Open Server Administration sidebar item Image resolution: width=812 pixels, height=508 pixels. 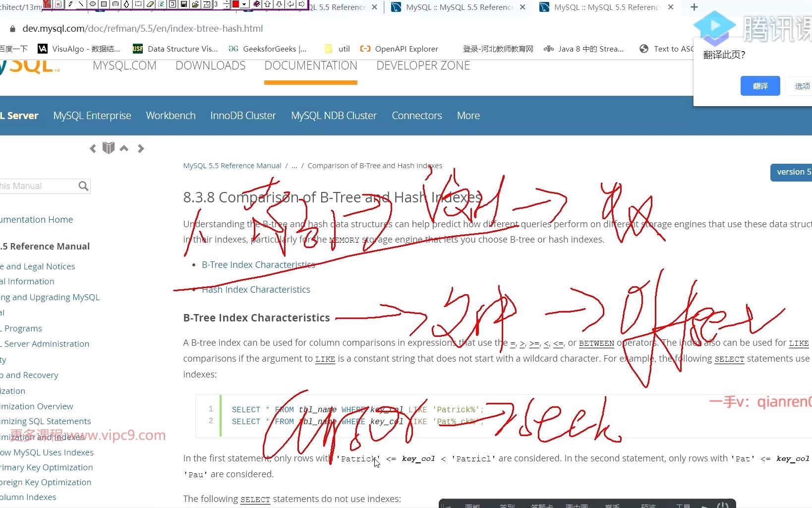tap(45, 344)
